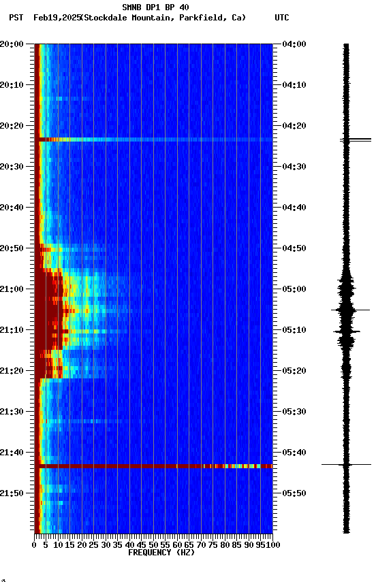This screenshot has width=376, height=588.
Task: Click the 25 Hz frequency axis label
Action: 94,545
